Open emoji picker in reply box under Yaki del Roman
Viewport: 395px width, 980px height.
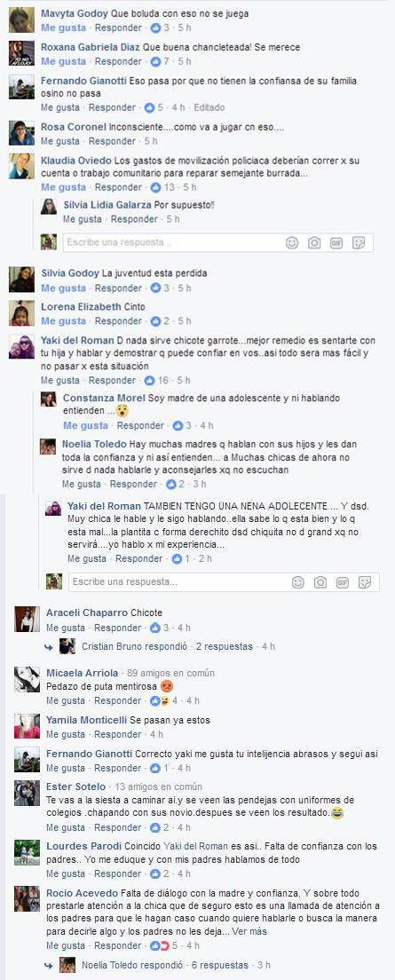click(x=298, y=582)
